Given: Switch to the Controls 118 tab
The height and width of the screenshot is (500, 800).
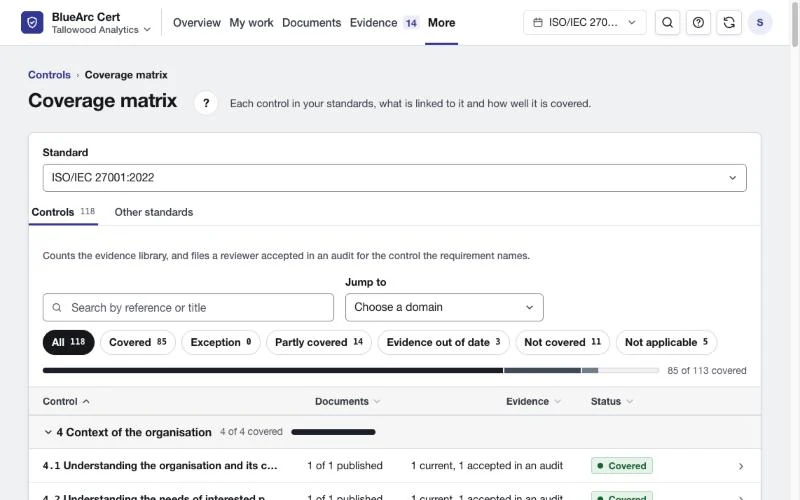Looking at the screenshot, I should 63,212.
